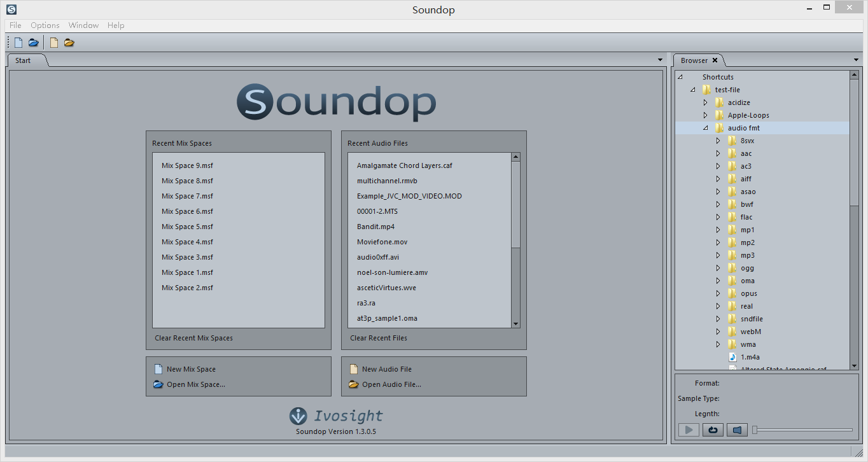Open recent file Bandit.mp4
This screenshot has width=868, height=462.
(376, 227)
